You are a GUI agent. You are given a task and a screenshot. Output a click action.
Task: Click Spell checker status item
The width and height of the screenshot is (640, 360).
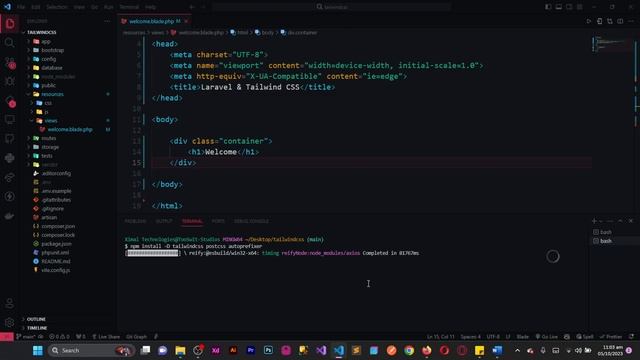tap(585, 337)
